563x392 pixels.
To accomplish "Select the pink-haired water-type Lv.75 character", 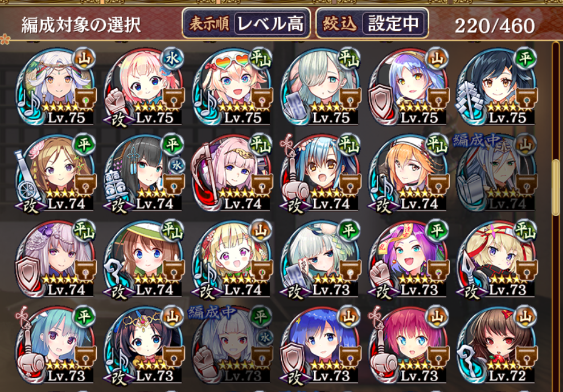I will [145, 86].
